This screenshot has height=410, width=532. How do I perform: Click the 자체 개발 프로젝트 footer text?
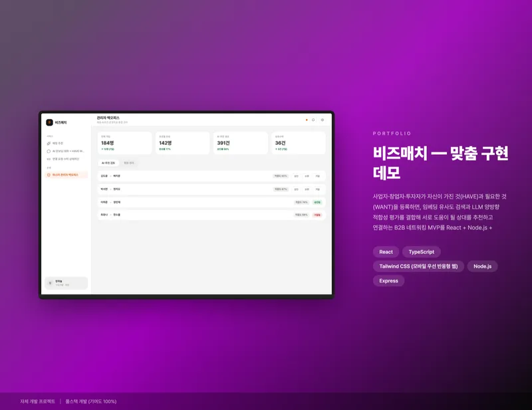click(37, 401)
